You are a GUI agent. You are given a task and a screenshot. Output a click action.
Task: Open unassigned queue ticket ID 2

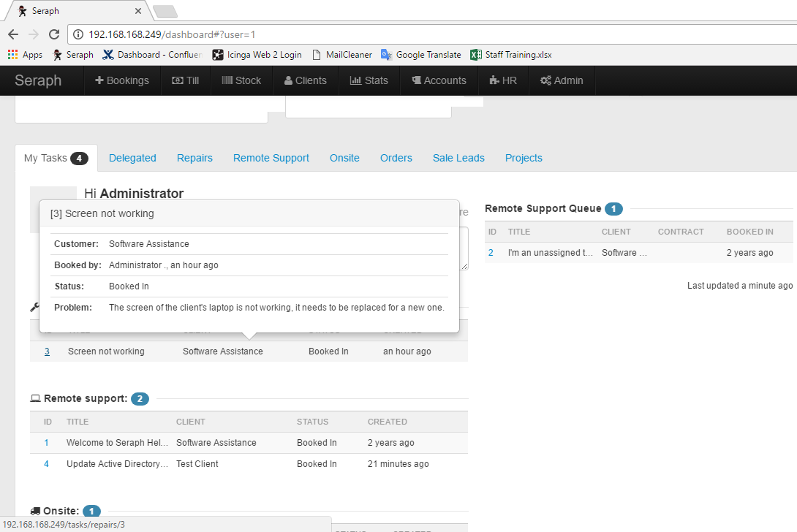[x=491, y=253]
